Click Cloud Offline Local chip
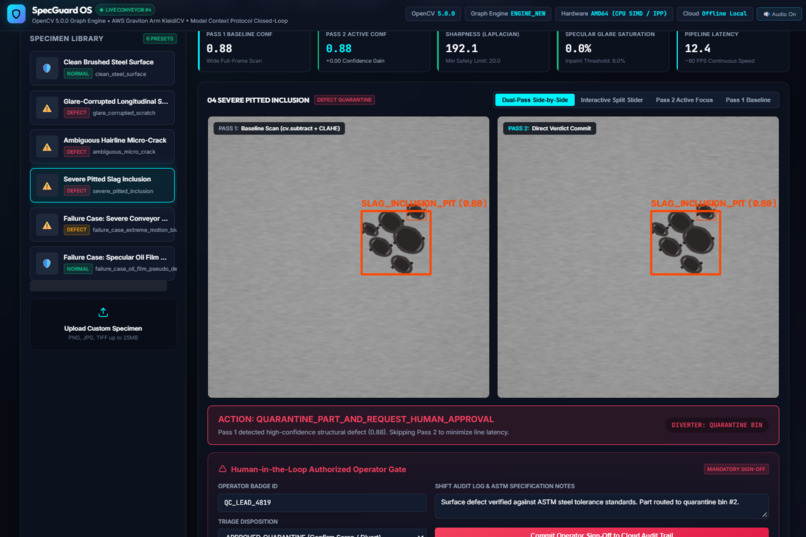Image resolution: width=806 pixels, height=537 pixels. tap(715, 14)
